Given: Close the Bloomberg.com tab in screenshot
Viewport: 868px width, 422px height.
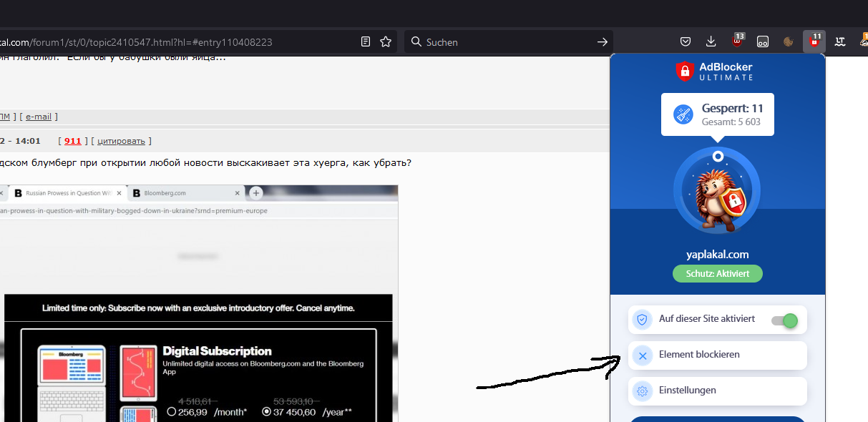Looking at the screenshot, I should (238, 193).
